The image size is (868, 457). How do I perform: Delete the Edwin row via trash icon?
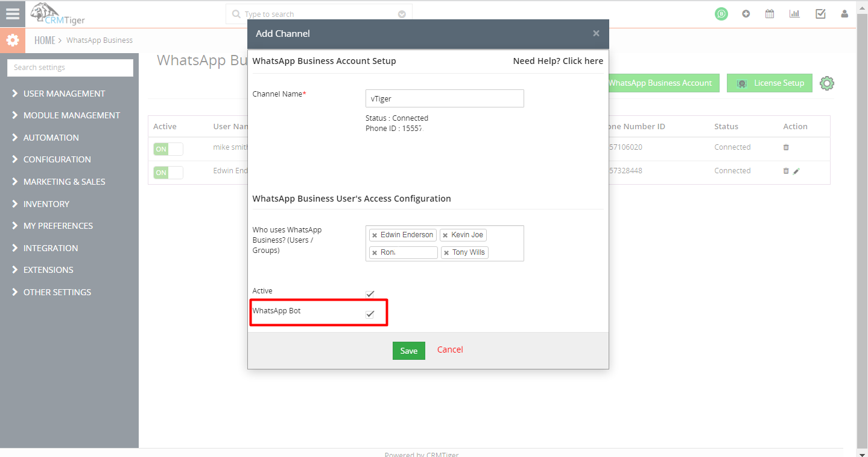tap(785, 171)
